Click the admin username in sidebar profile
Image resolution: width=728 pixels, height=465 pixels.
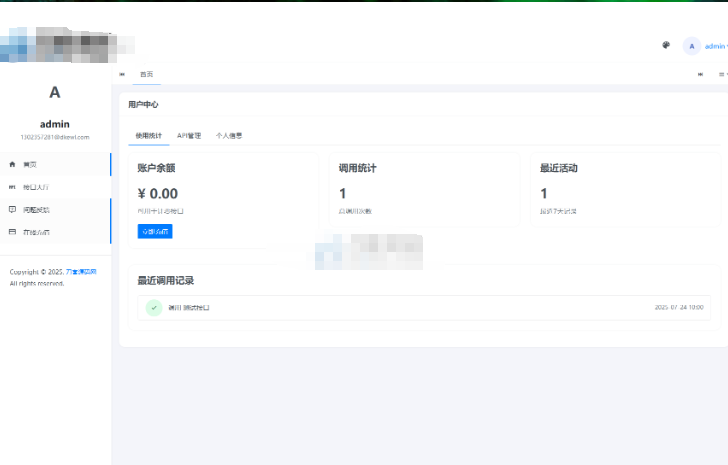[55, 124]
